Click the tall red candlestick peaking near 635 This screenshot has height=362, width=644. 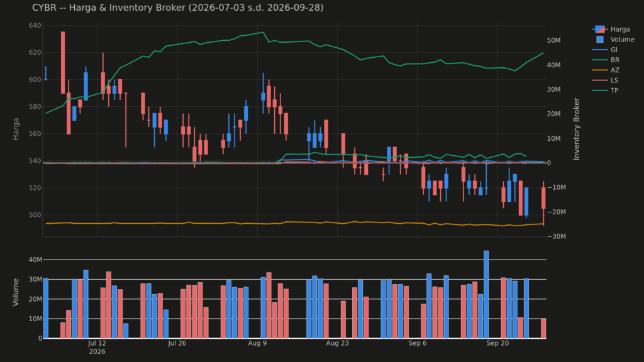coord(63,62)
